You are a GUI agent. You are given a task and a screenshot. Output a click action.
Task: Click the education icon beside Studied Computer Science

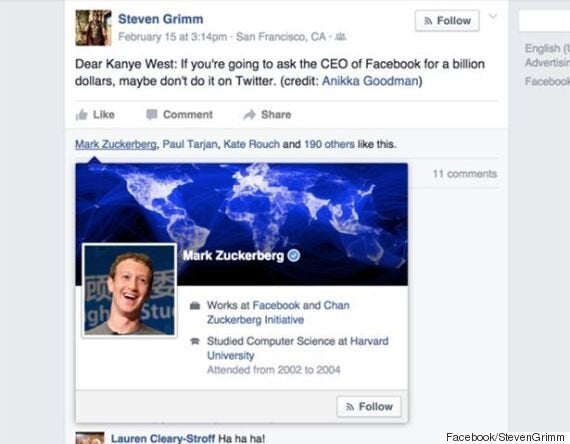[195, 341]
